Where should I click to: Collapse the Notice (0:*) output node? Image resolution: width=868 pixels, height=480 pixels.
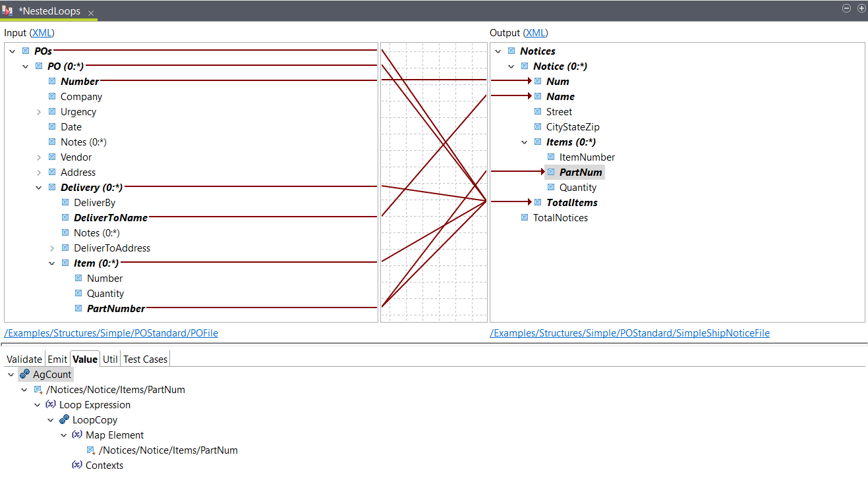pyautogui.click(x=511, y=66)
